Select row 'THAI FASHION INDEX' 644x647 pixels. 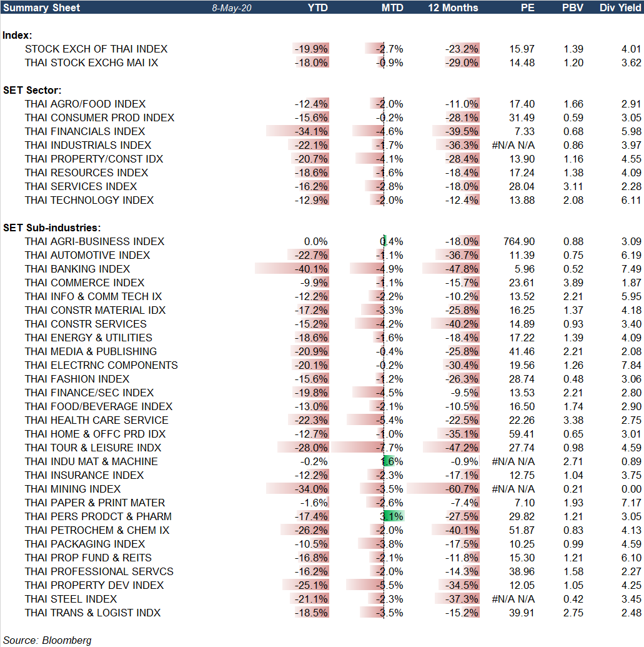322,379
